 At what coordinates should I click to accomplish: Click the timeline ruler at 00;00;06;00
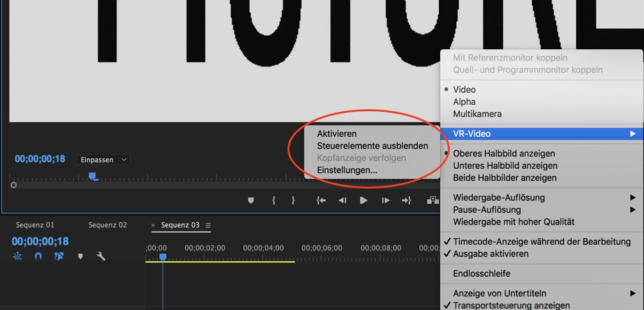tap(321, 248)
